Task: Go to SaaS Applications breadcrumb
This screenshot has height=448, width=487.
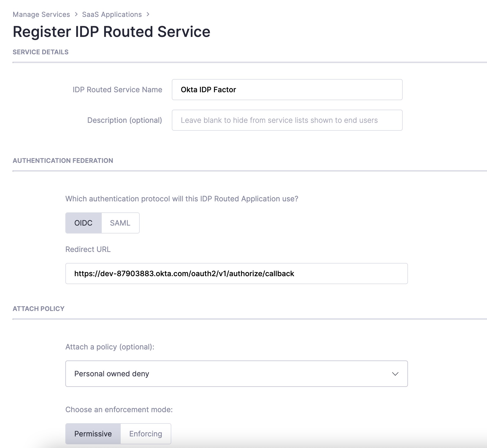Action: [x=112, y=14]
